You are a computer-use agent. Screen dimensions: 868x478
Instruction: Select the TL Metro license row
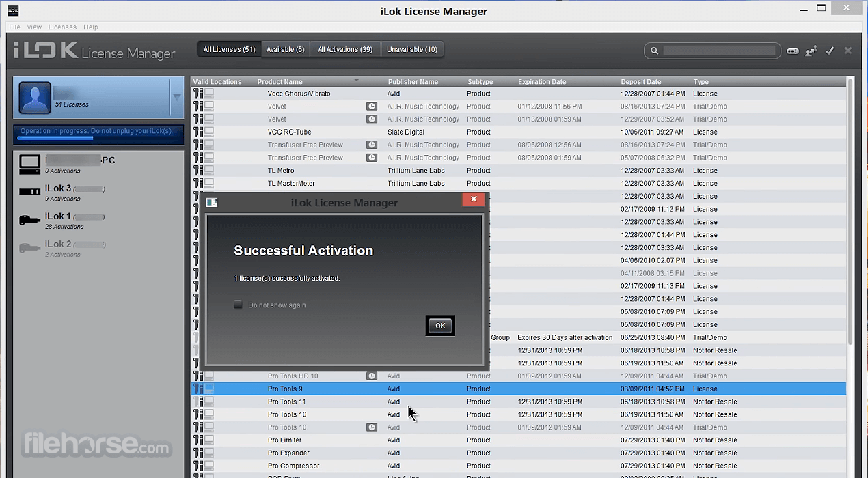pyautogui.click(x=518, y=171)
